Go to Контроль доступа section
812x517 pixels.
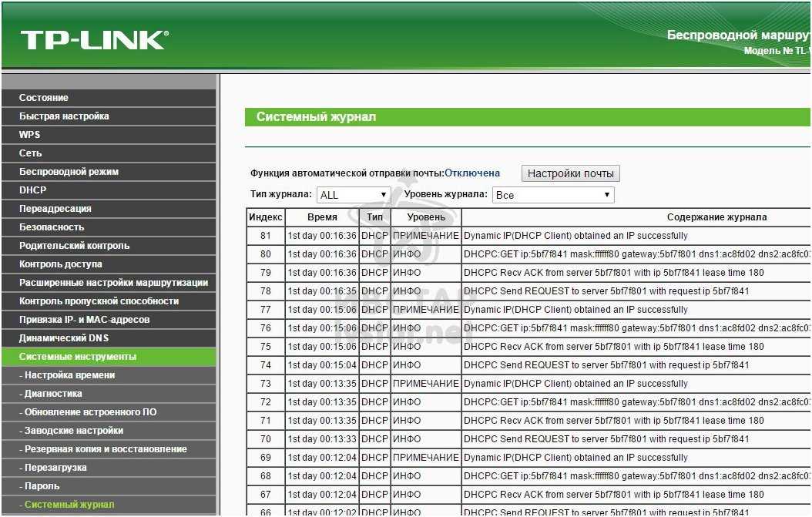[x=60, y=264]
